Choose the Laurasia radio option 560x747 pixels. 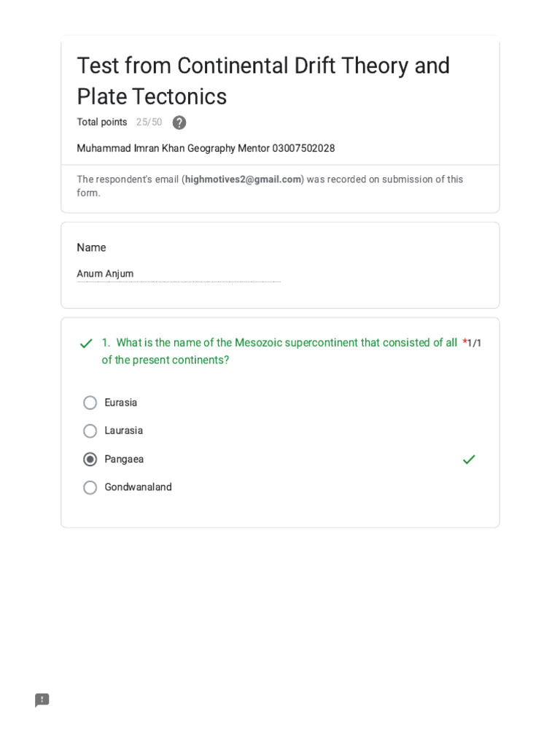tap(90, 431)
